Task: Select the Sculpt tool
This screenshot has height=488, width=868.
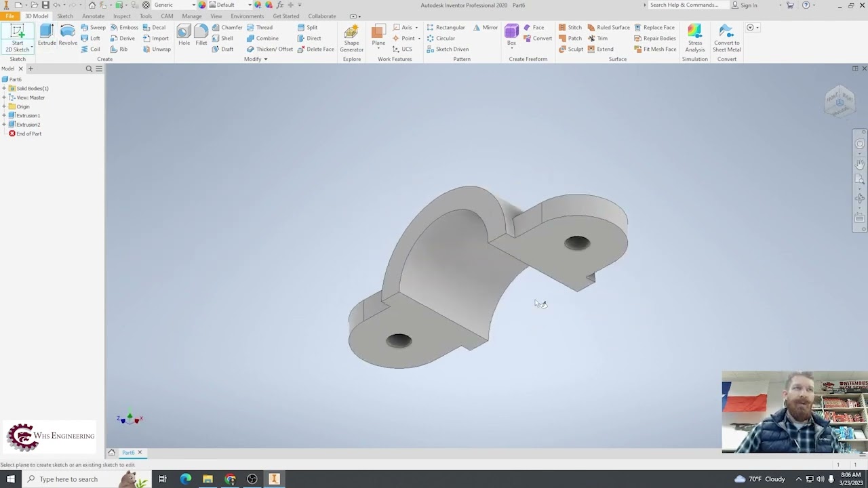Action: coord(570,49)
